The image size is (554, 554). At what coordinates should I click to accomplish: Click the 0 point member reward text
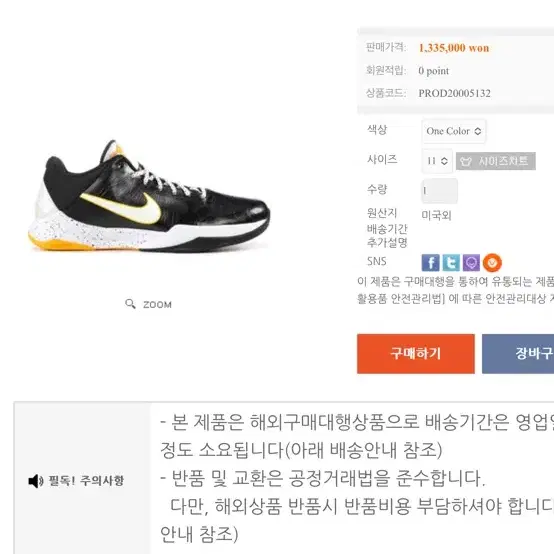pos(434,71)
